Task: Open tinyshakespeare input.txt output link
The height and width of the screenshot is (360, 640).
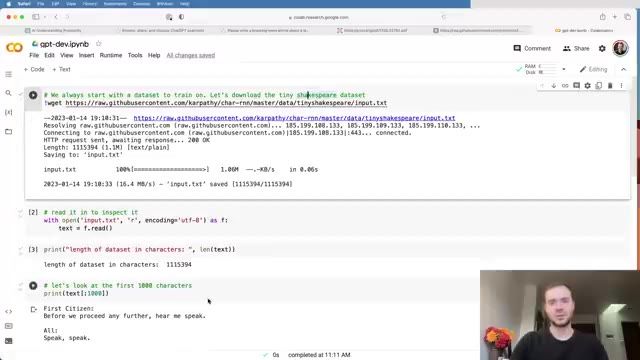Action: [x=294, y=118]
